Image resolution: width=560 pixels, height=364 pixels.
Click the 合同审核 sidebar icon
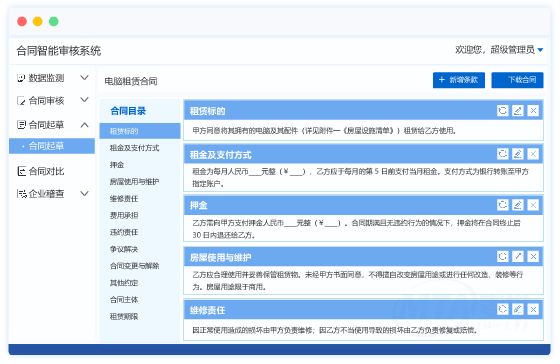coord(21,101)
